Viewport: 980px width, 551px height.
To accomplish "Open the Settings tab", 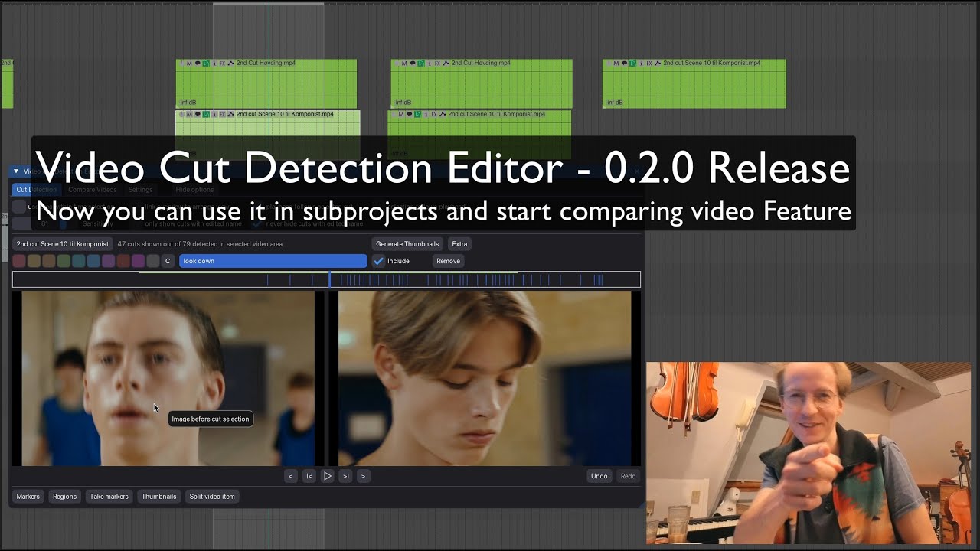I will [x=140, y=190].
